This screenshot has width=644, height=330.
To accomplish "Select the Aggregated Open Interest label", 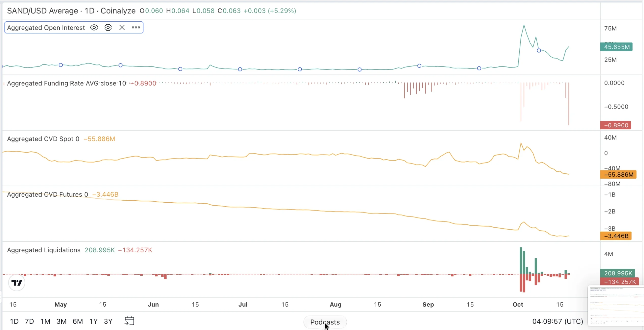I will point(46,28).
